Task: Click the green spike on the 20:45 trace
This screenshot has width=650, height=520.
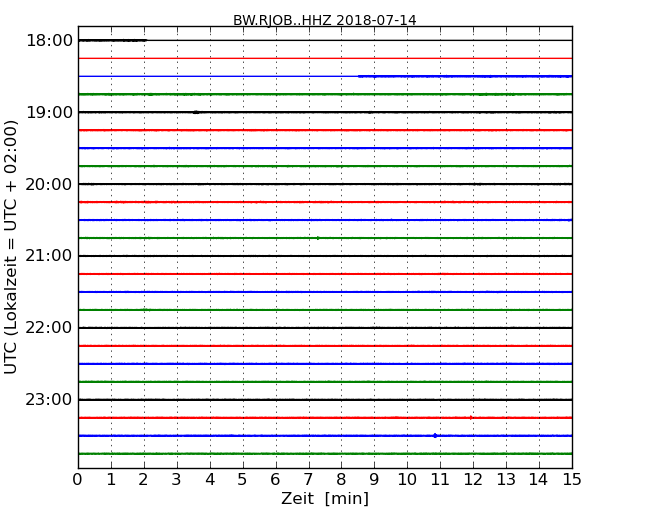Action: point(318,238)
